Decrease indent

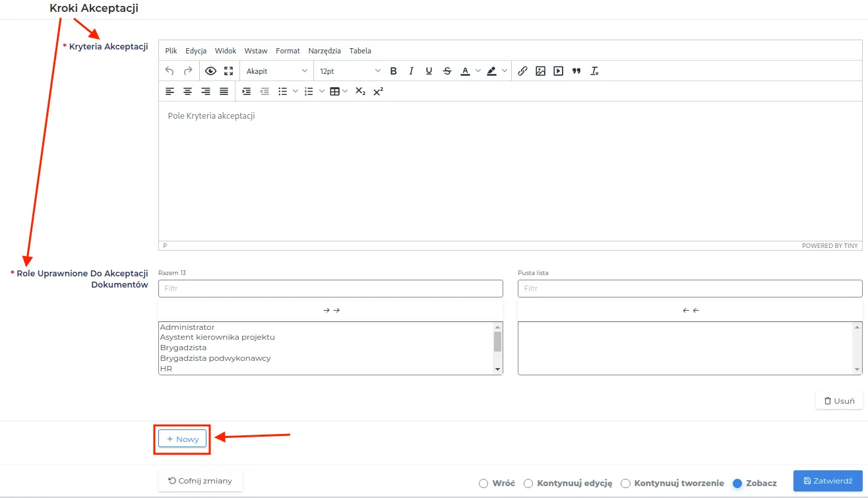pos(264,91)
